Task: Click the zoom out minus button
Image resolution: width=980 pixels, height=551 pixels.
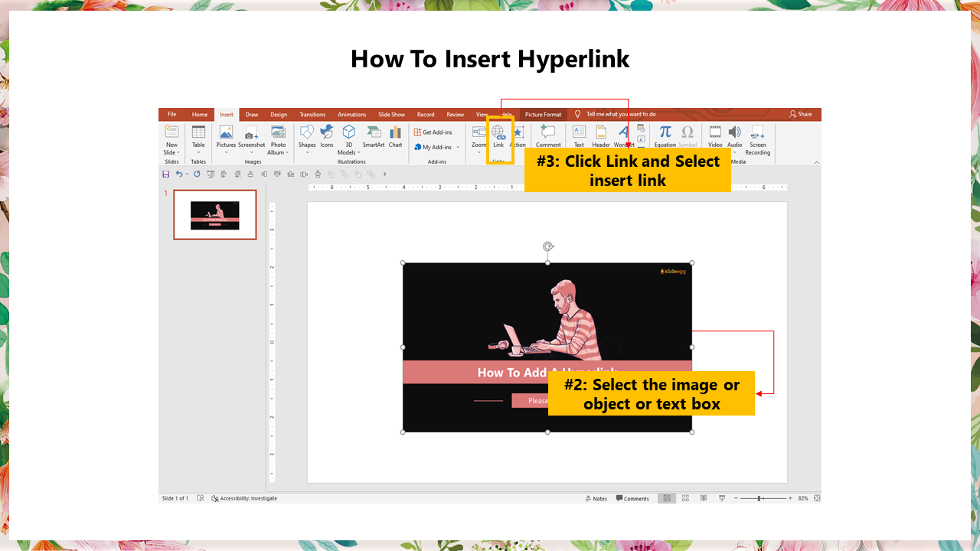Action: click(736, 498)
